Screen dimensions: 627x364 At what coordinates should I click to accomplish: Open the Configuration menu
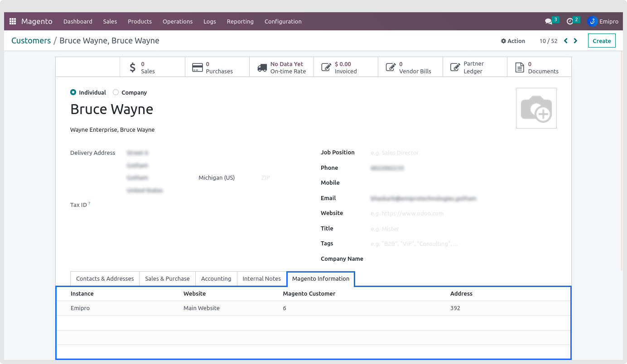click(283, 21)
